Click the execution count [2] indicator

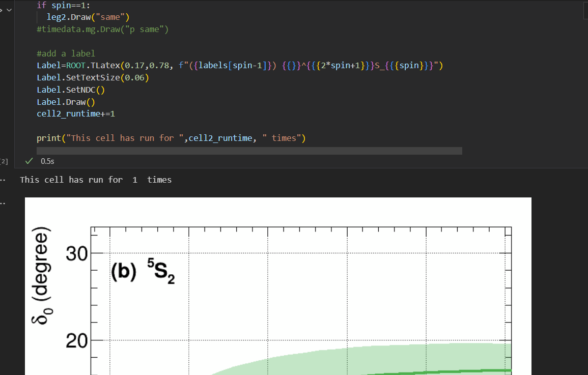(x=4, y=161)
